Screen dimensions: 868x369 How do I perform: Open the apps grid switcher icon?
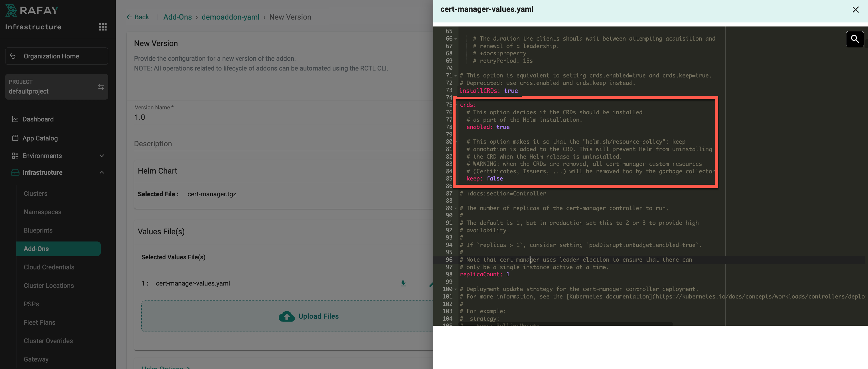[x=103, y=27]
